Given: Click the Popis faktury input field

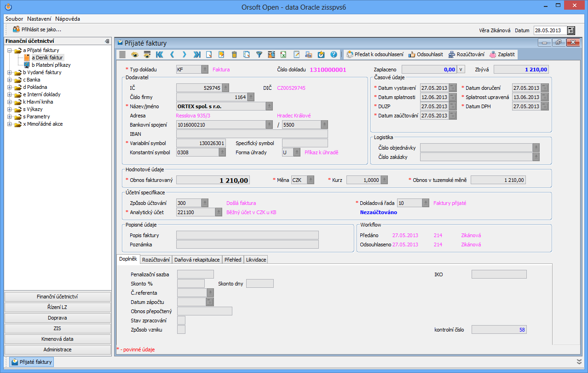Looking at the screenshot, I should [x=248, y=235].
